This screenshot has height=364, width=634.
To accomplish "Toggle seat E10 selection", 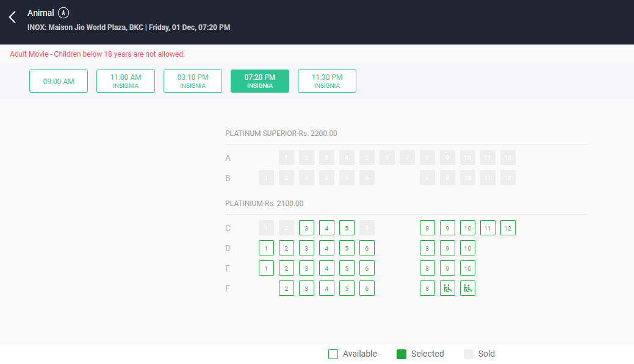I will 467,268.
